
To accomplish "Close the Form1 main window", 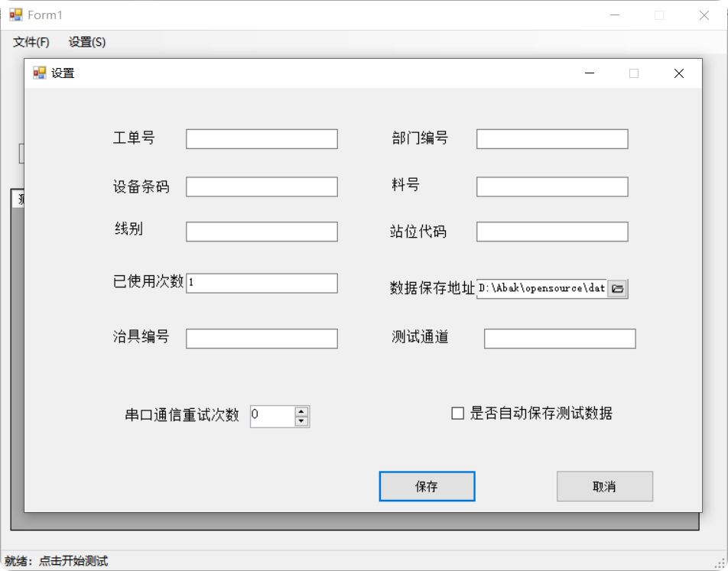I will tap(704, 15).
